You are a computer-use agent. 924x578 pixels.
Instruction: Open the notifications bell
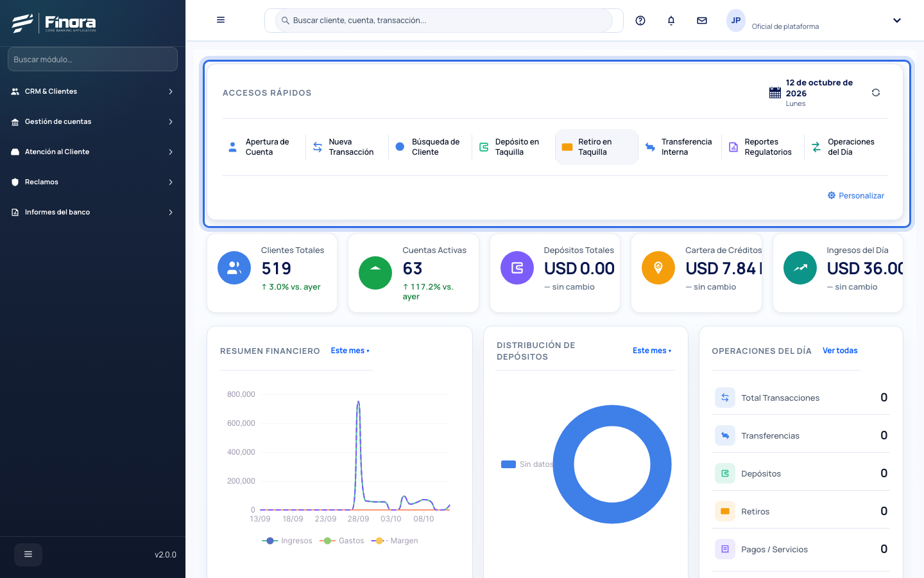click(x=671, y=21)
